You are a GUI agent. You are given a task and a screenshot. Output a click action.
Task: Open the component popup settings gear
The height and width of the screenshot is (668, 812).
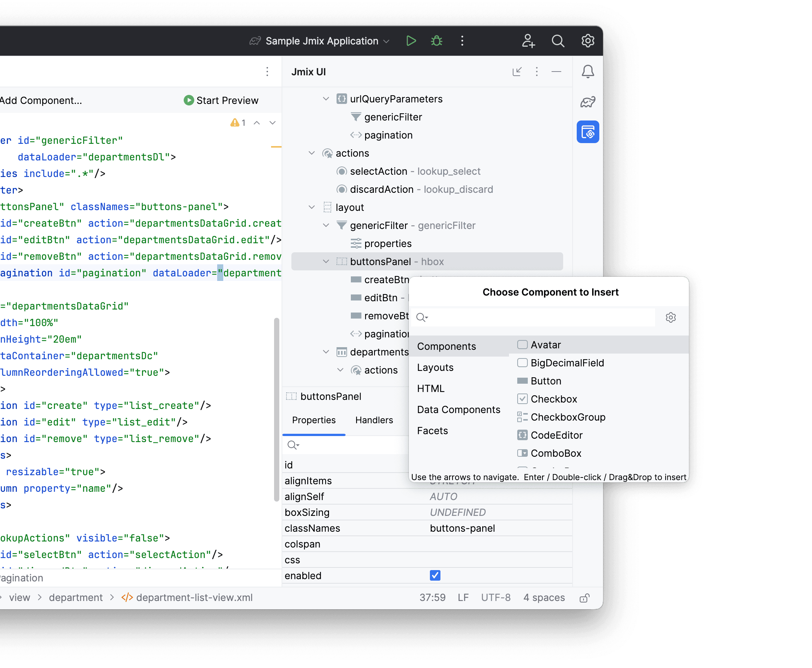coord(670,317)
